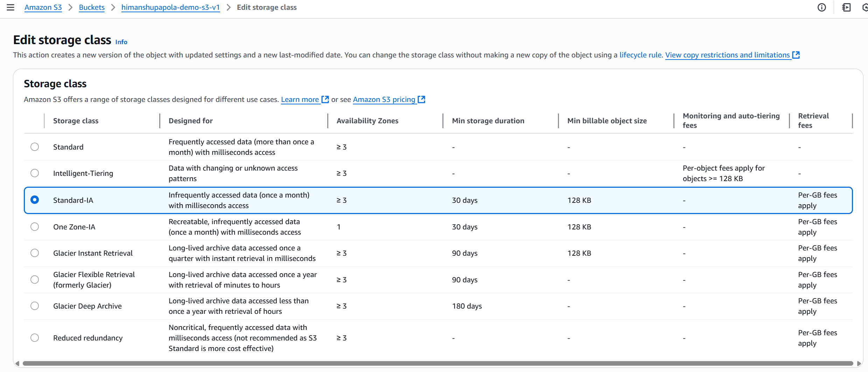Select One Zone-IA radio button
This screenshot has height=372, width=868.
[x=35, y=227]
